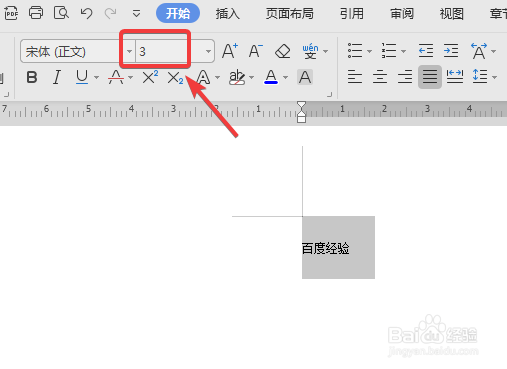Decrease paragraph indent
The height and width of the screenshot is (369, 507).
click(426, 51)
